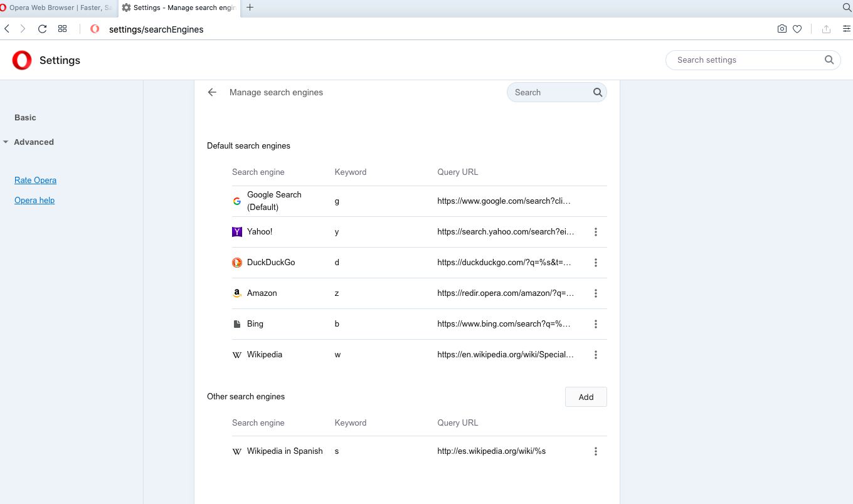Open more options for Wikipedia
853x504 pixels.
pyautogui.click(x=596, y=355)
